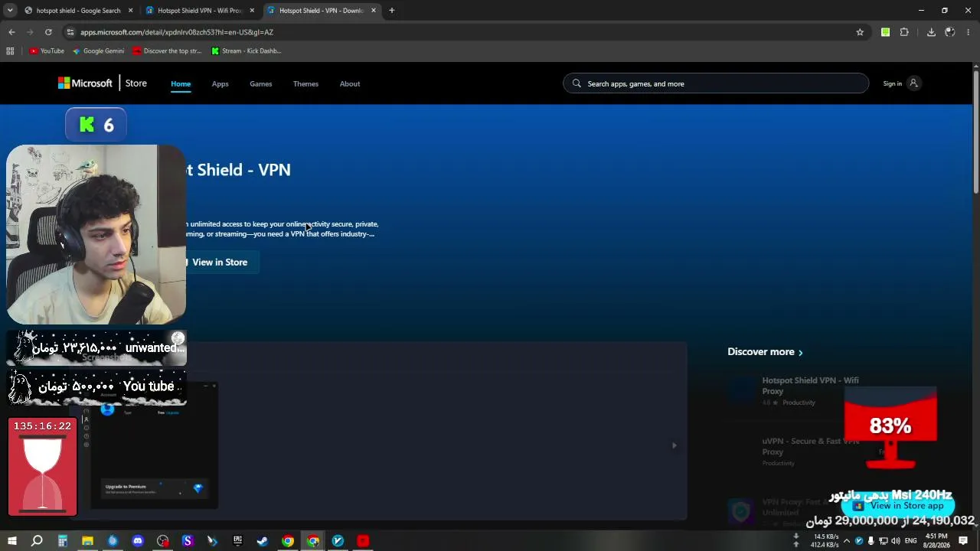The width and height of the screenshot is (980, 551).
Task: Click the browser address bar URL
Action: pos(177,32)
